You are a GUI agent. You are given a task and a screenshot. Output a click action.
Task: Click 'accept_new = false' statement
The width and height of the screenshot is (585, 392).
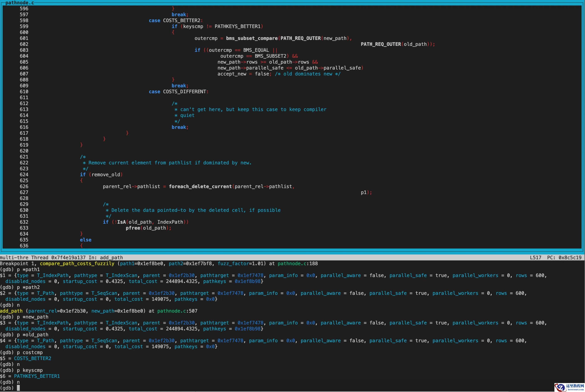click(x=243, y=74)
